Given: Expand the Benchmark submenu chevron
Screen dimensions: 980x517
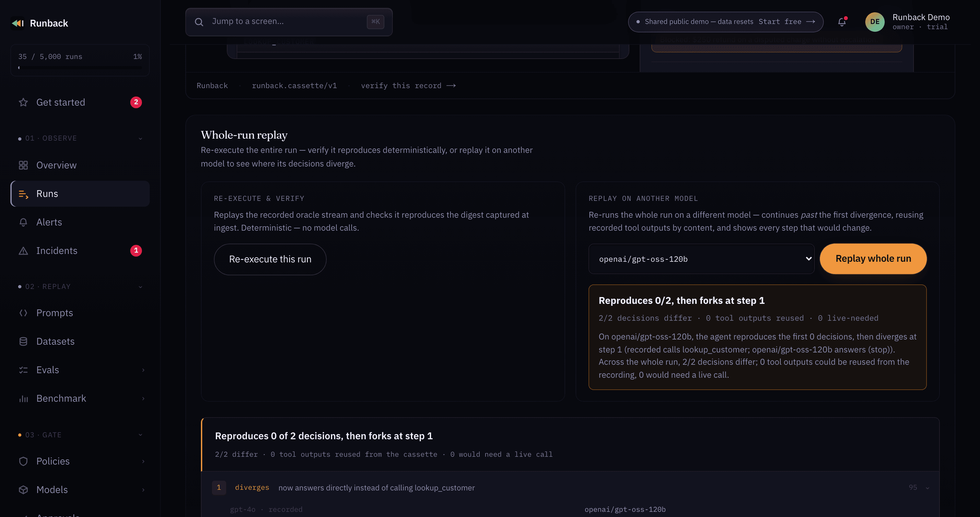Looking at the screenshot, I should pyautogui.click(x=143, y=398).
